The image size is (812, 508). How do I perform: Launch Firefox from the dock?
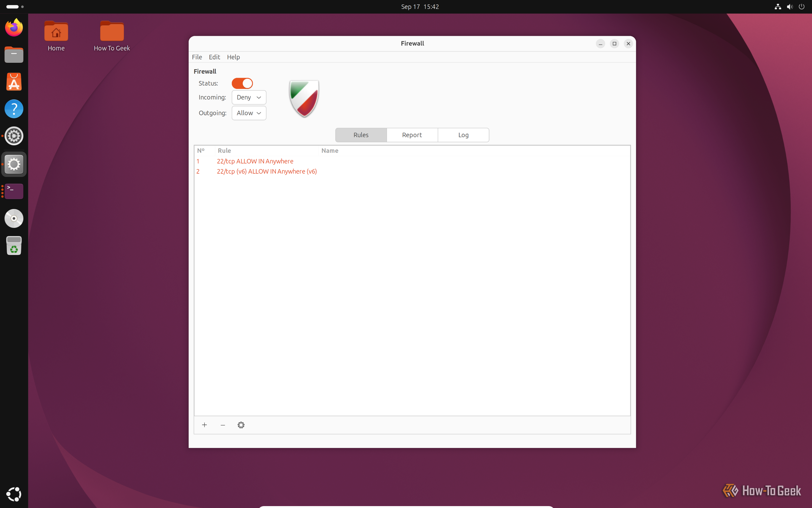14,28
